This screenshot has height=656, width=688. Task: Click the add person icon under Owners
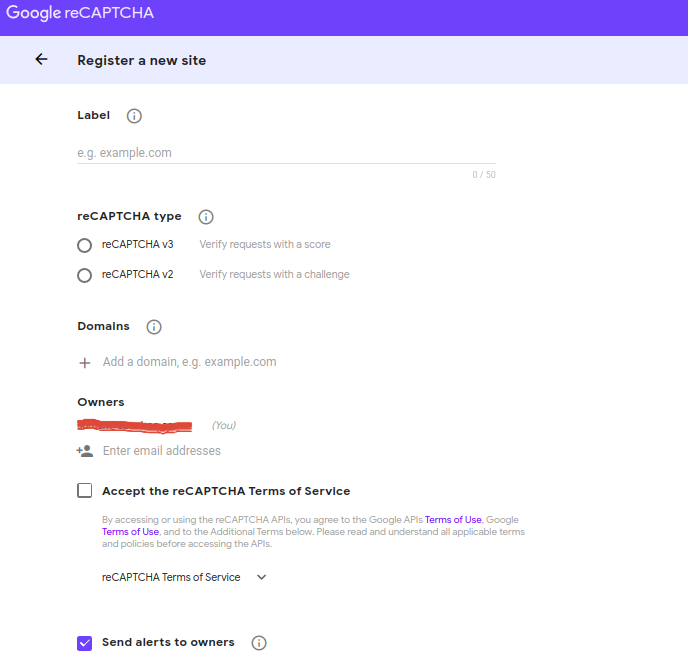click(85, 451)
